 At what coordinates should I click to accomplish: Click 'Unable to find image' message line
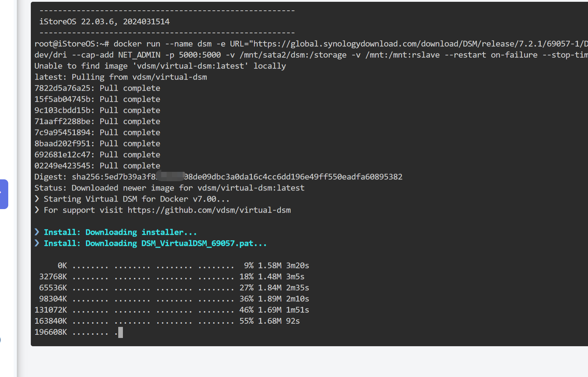click(x=160, y=66)
